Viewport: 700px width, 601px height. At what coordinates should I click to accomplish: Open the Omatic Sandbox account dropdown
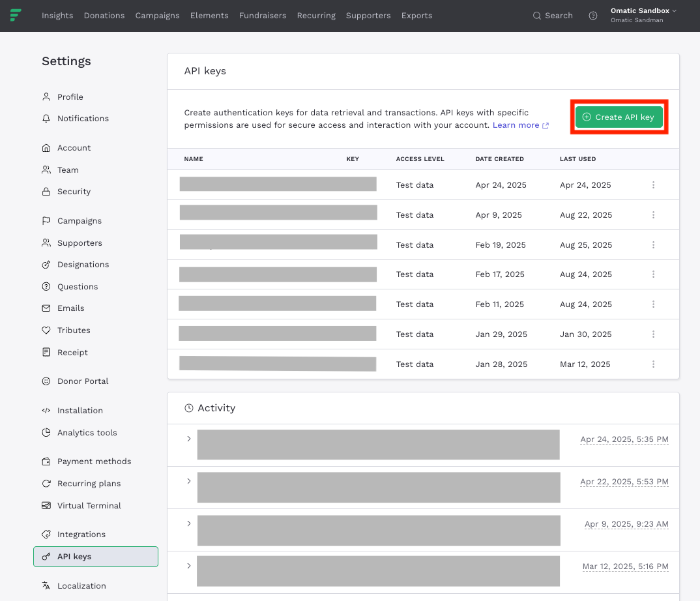(x=643, y=15)
